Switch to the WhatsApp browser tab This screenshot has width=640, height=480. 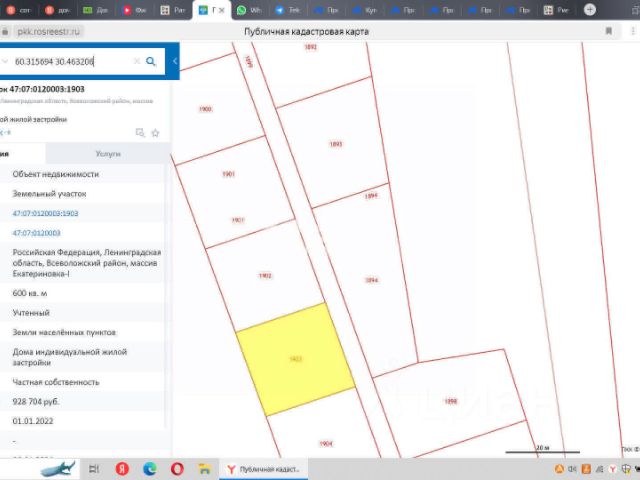pyautogui.click(x=249, y=10)
